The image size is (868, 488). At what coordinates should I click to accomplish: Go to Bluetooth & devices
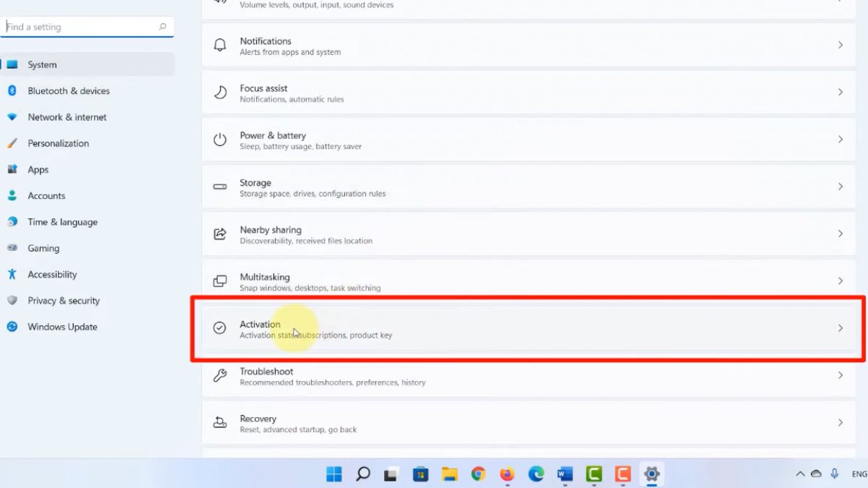coord(69,91)
